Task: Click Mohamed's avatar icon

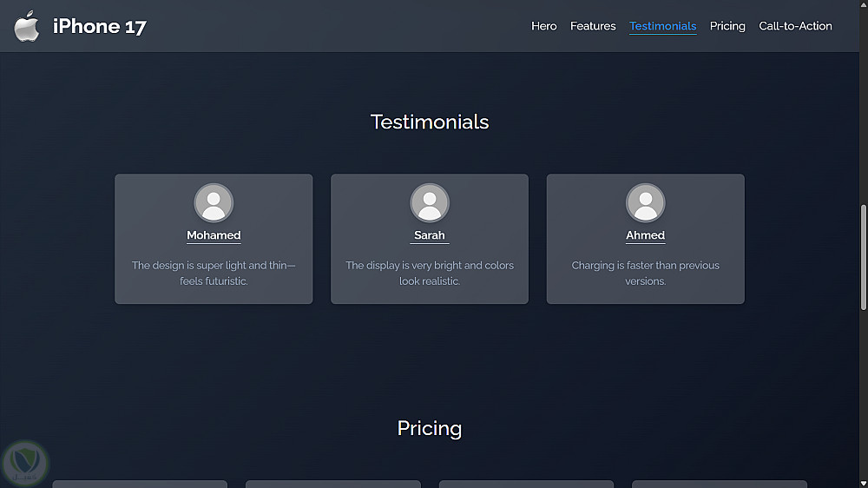Action: [214, 202]
